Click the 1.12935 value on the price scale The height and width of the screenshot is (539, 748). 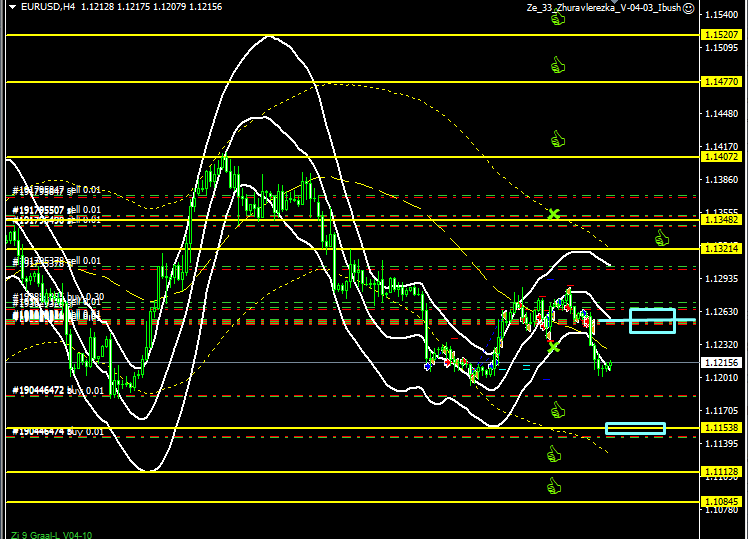[x=722, y=279]
